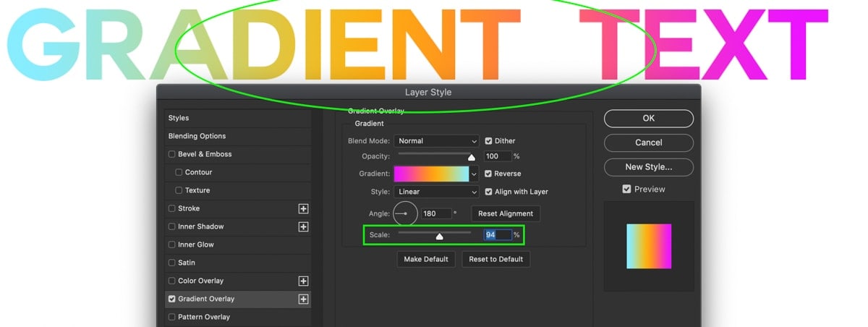The width and height of the screenshot is (868, 327).
Task: Toggle Align with Layer checkbox
Action: 488,192
